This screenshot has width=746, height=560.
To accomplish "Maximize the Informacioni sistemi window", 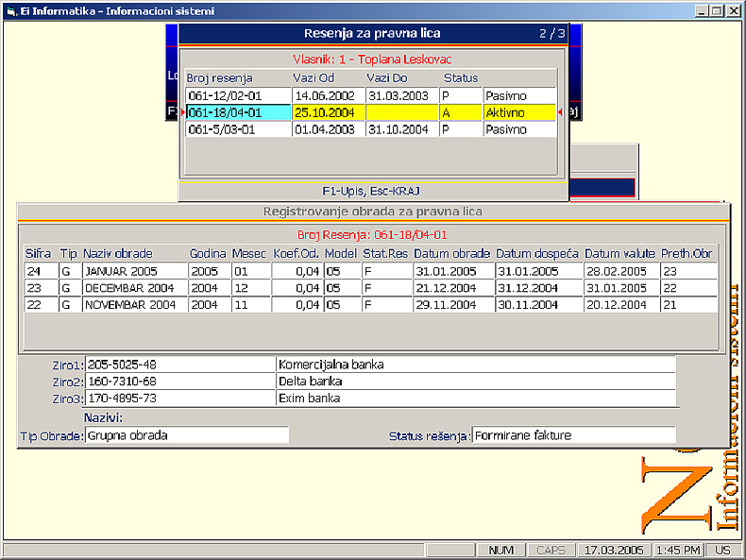I will click(718, 10).
